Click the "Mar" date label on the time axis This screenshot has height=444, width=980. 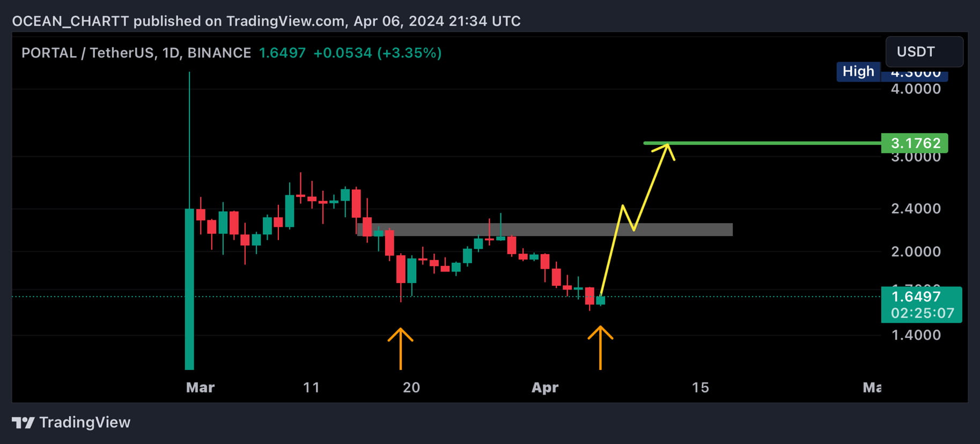coord(200,388)
